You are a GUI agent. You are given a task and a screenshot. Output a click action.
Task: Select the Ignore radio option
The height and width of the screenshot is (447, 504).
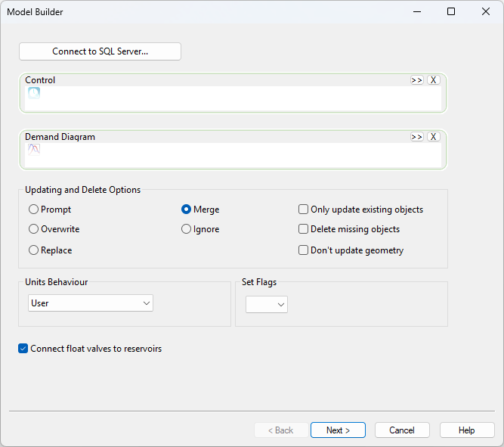(x=187, y=229)
